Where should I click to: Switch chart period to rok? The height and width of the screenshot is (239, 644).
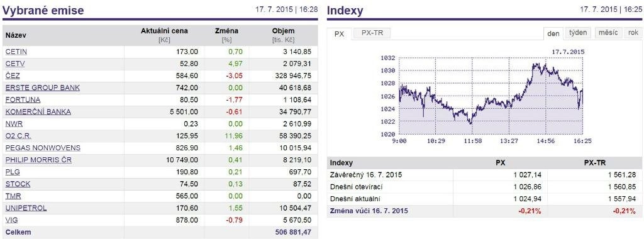(633, 33)
